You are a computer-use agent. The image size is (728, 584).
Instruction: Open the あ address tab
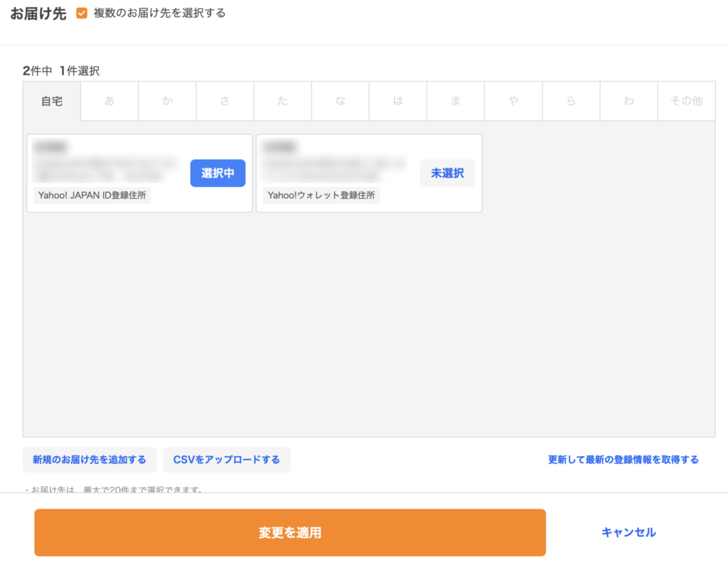(x=109, y=101)
